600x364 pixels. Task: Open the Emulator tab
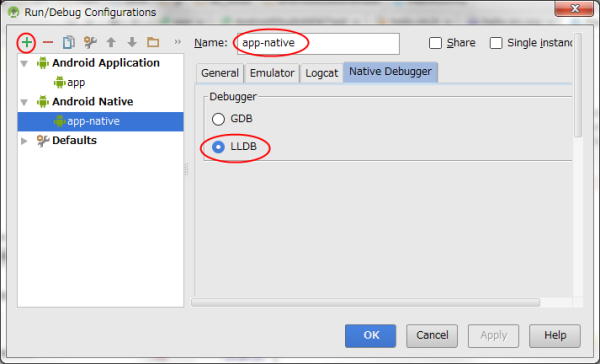272,73
